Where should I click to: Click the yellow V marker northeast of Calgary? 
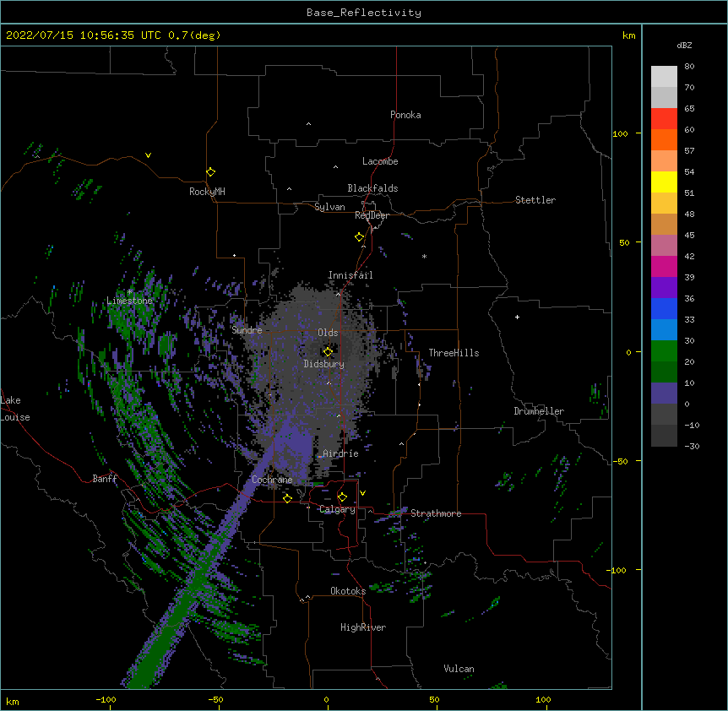click(362, 493)
